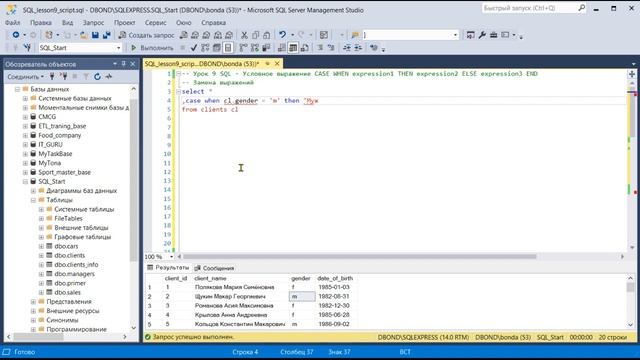The height and width of the screenshot is (360, 640).
Task: Toggle Include Actual Execution Plan button
Action: coord(243,48)
